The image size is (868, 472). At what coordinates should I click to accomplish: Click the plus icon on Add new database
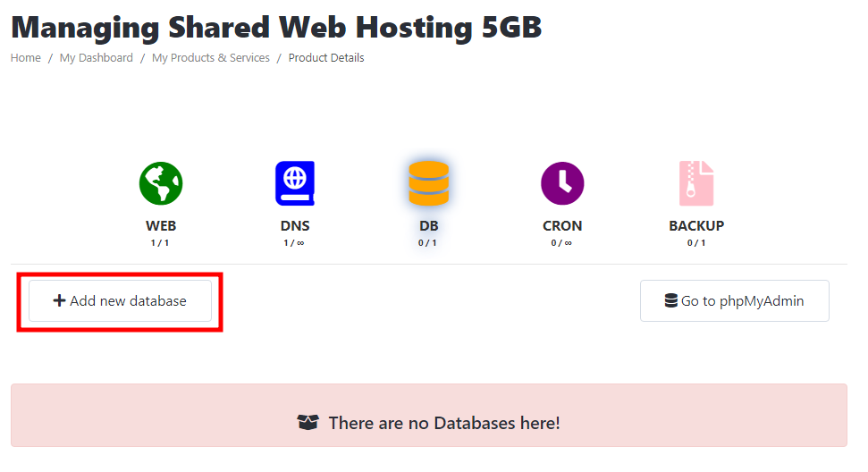(59, 300)
